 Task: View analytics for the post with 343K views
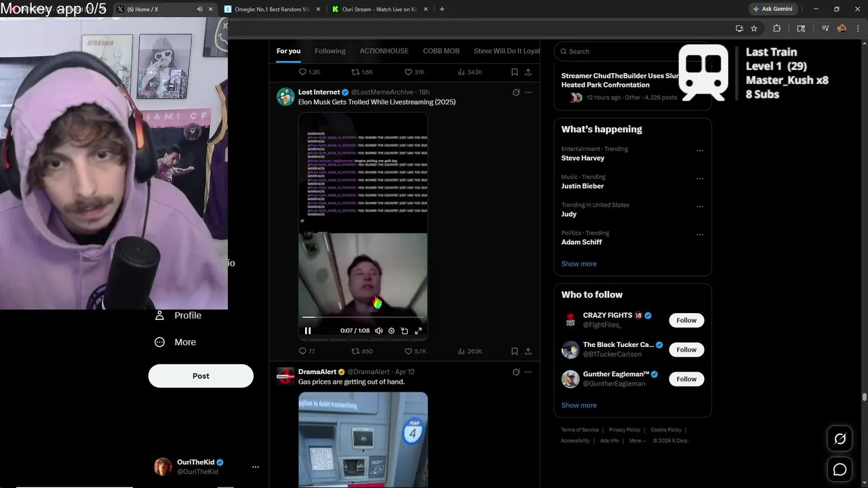click(469, 72)
